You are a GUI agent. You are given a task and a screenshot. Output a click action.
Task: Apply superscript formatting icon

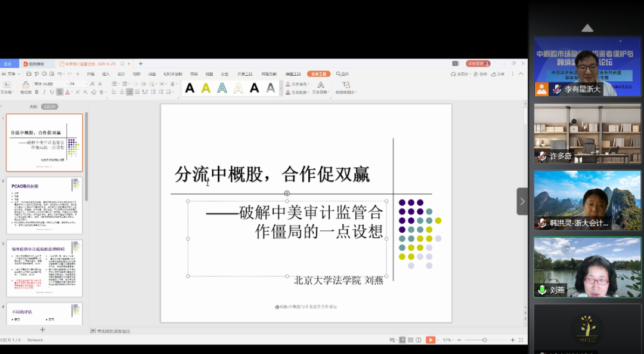coord(78,92)
